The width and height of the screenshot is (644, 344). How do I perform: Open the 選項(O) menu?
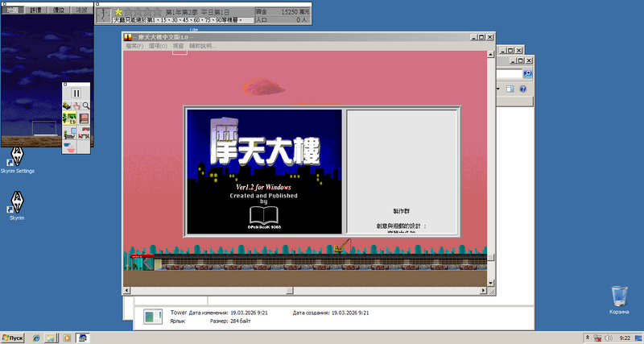[x=158, y=46]
